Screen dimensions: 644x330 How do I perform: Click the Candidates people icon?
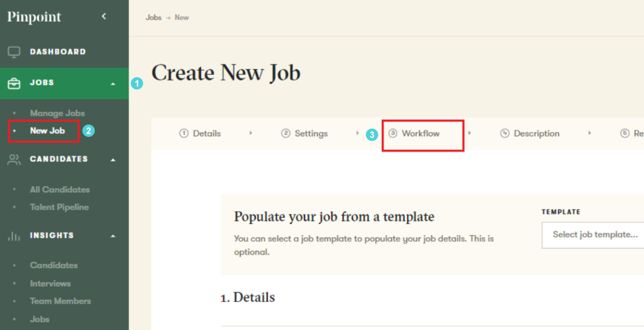coord(14,159)
